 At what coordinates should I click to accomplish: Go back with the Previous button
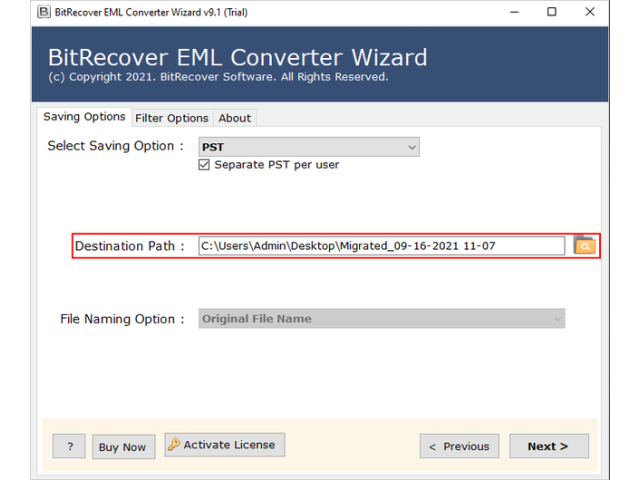459,446
